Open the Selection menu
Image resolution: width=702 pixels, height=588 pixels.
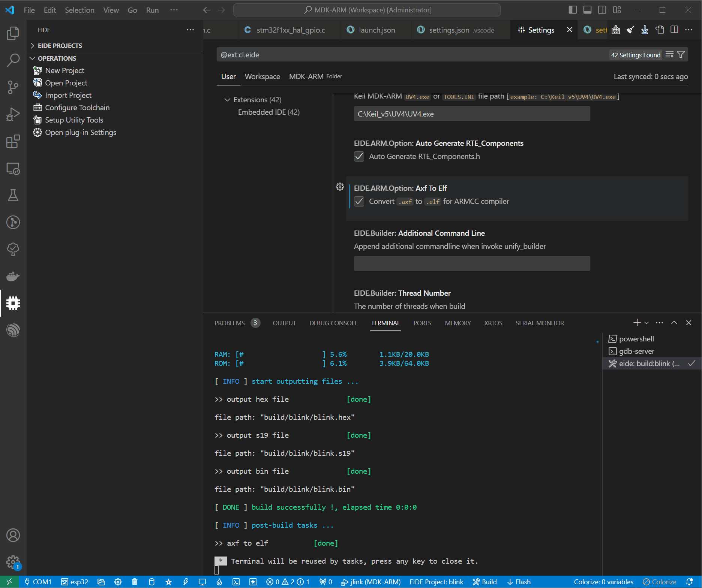[79, 10]
